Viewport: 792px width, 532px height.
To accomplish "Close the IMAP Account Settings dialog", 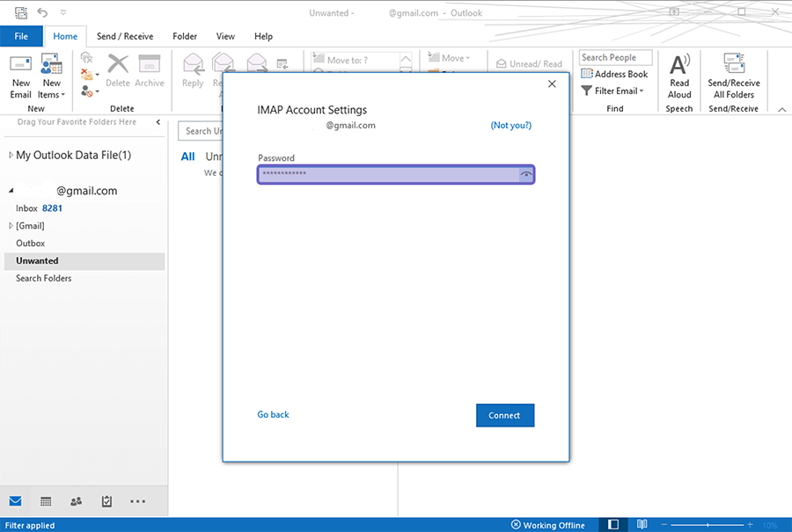I will (x=552, y=84).
